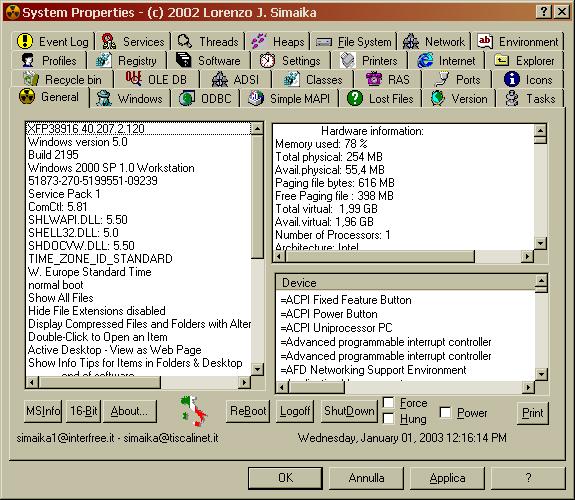
Task: Click the Printers tab icon
Action: [347, 61]
